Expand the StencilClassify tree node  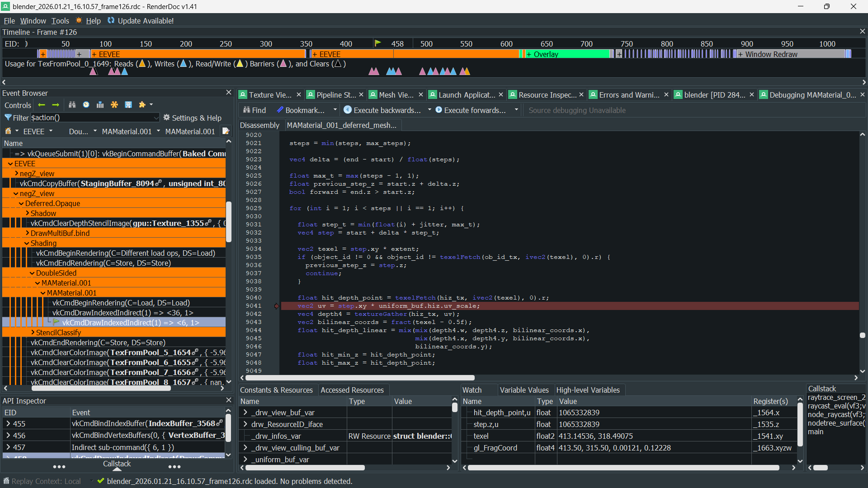(33, 333)
